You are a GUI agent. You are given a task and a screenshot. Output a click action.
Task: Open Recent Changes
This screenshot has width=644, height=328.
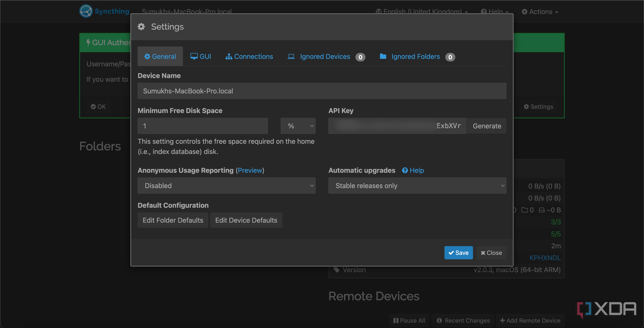click(x=463, y=321)
